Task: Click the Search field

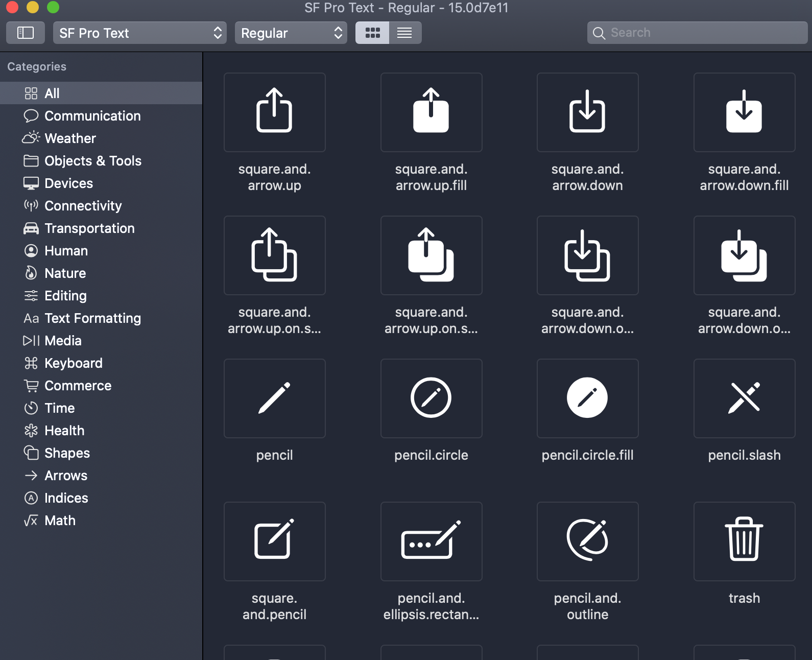Action: 698,33
